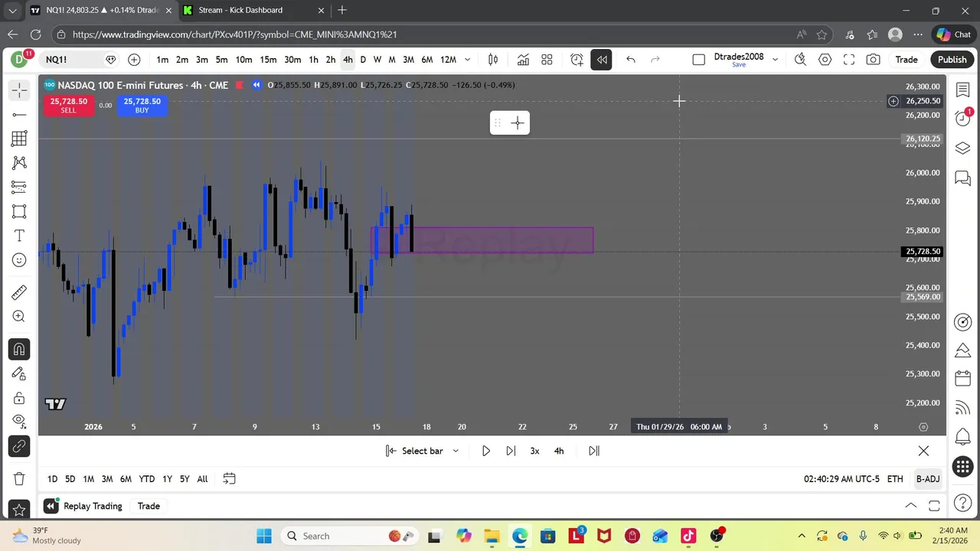
Task: Toggle stay in drawing mode
Action: click(19, 373)
